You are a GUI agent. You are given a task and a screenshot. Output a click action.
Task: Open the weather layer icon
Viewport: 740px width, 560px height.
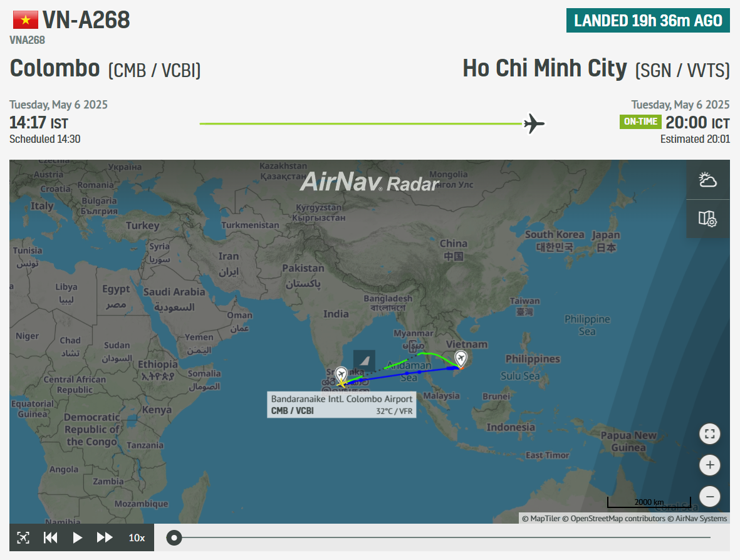[707, 180]
